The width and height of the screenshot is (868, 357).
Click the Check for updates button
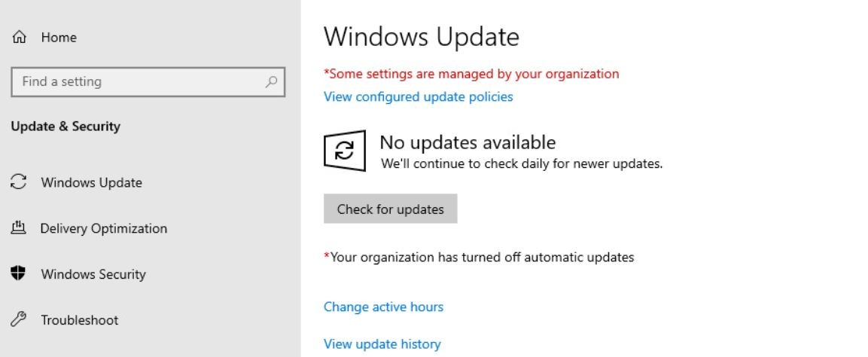coord(390,209)
